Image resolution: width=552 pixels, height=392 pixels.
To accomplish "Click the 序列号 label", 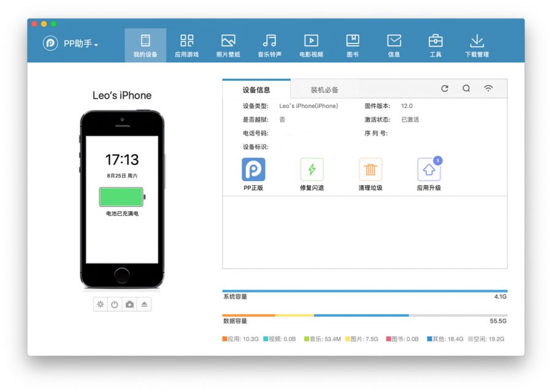I will pos(376,133).
